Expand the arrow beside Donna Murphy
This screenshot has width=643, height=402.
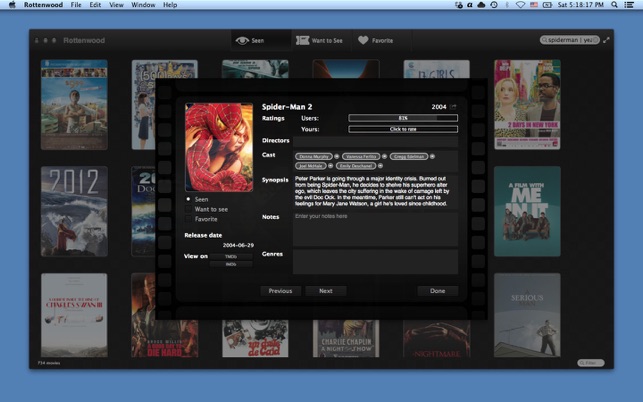click(336, 156)
